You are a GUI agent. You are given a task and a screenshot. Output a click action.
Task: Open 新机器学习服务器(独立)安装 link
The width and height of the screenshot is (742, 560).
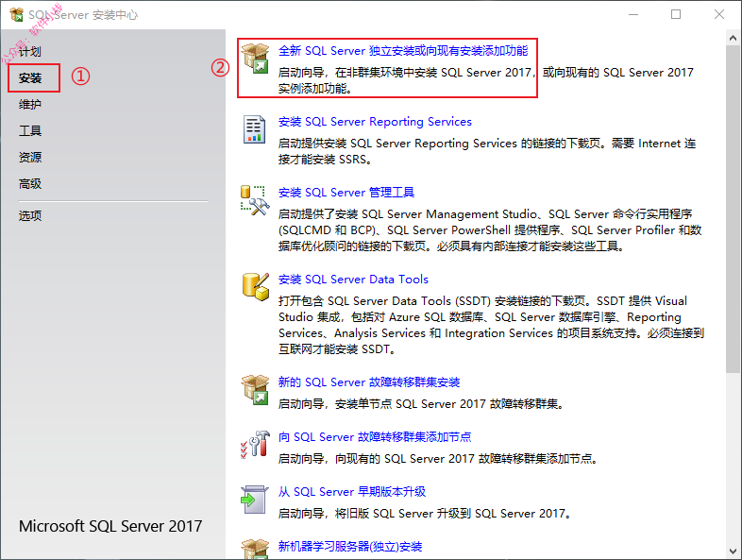[x=349, y=547]
